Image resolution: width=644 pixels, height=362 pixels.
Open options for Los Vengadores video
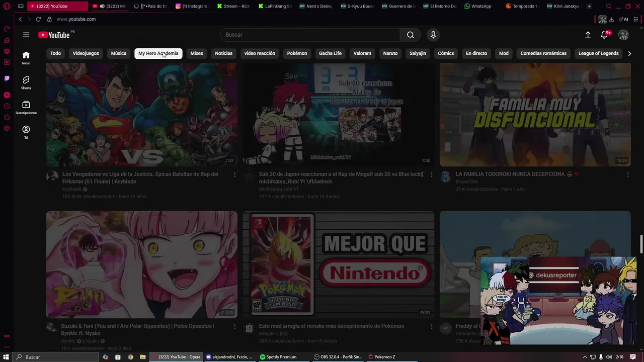234,174
